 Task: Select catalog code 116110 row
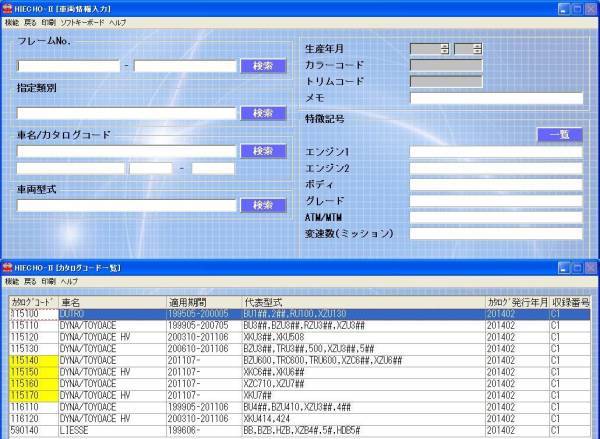(x=299, y=407)
